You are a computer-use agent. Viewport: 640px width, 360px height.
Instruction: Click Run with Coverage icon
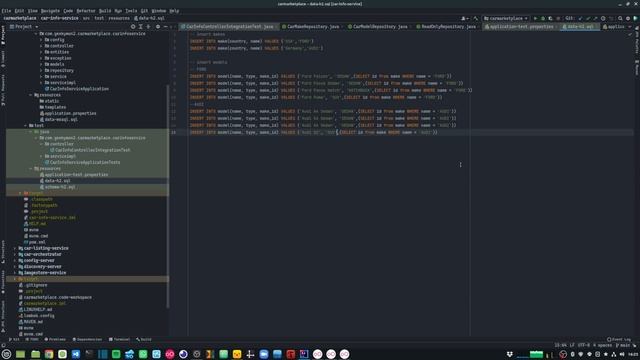pyautogui.click(x=550, y=18)
